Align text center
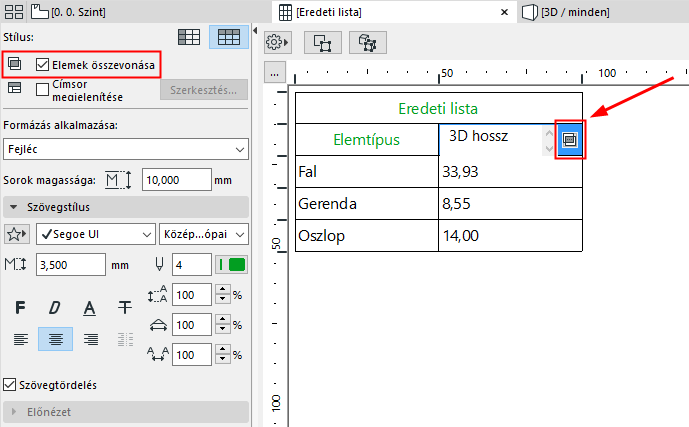 (x=55, y=339)
